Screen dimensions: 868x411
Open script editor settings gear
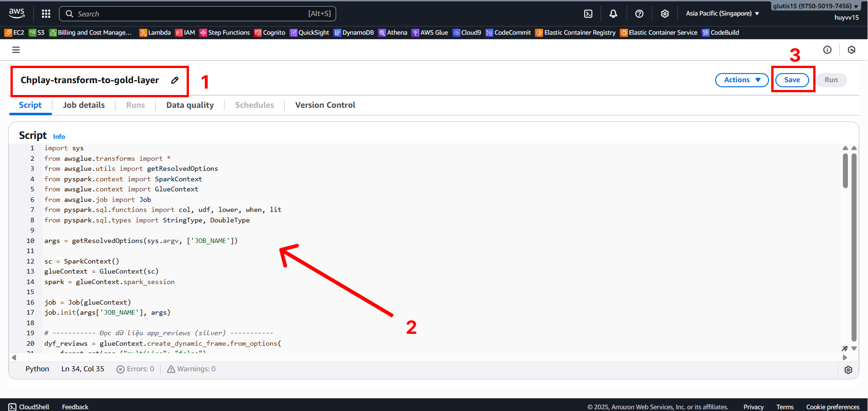(x=848, y=370)
